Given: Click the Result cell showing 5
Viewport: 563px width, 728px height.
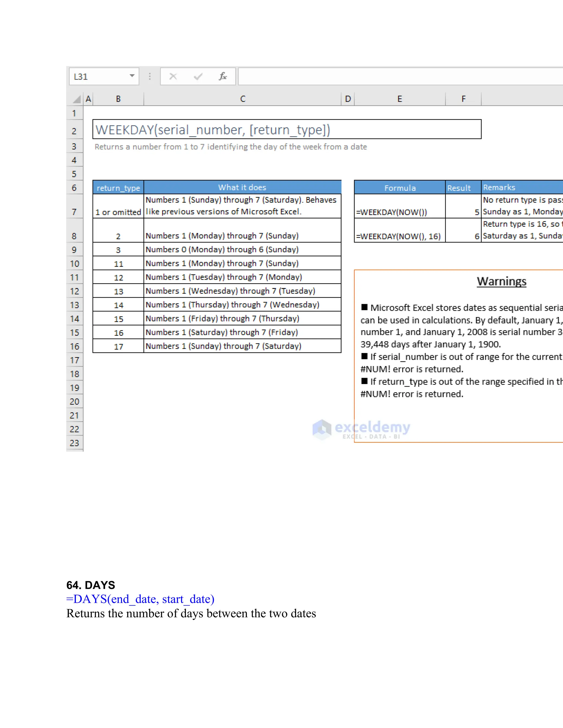Looking at the screenshot, I should (x=463, y=206).
